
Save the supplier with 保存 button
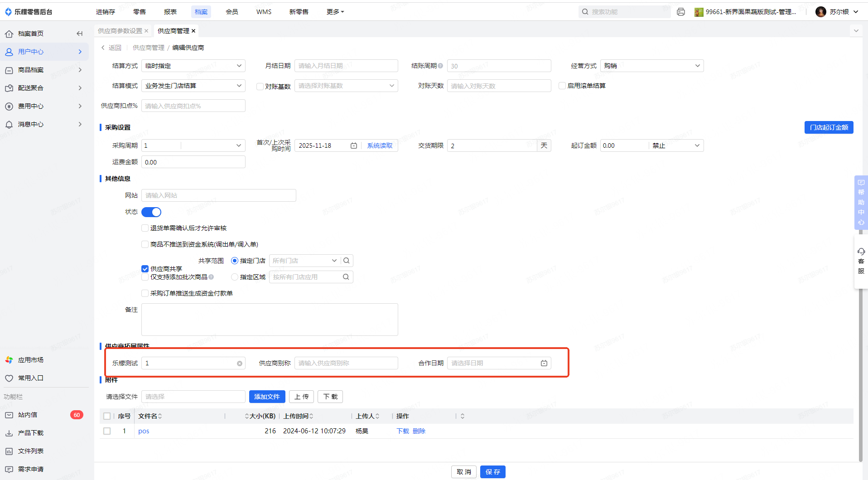pos(493,472)
